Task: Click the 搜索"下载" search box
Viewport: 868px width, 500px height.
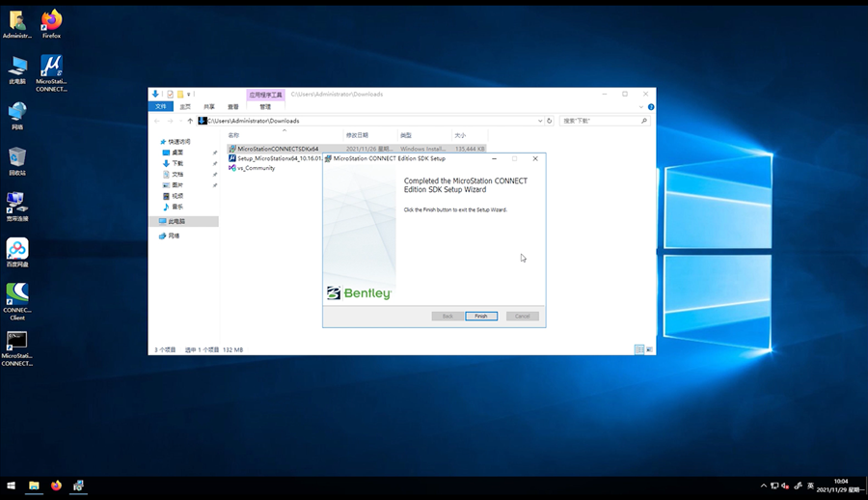Action: pyautogui.click(x=604, y=121)
